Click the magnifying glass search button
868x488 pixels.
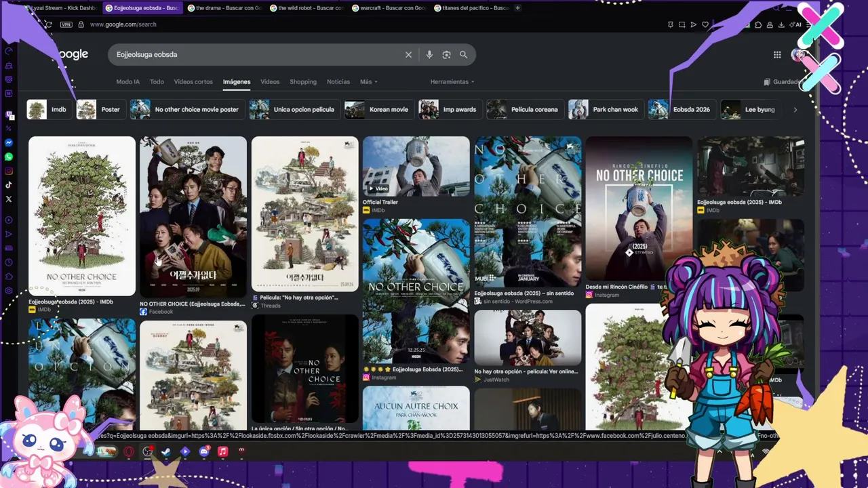pos(464,55)
